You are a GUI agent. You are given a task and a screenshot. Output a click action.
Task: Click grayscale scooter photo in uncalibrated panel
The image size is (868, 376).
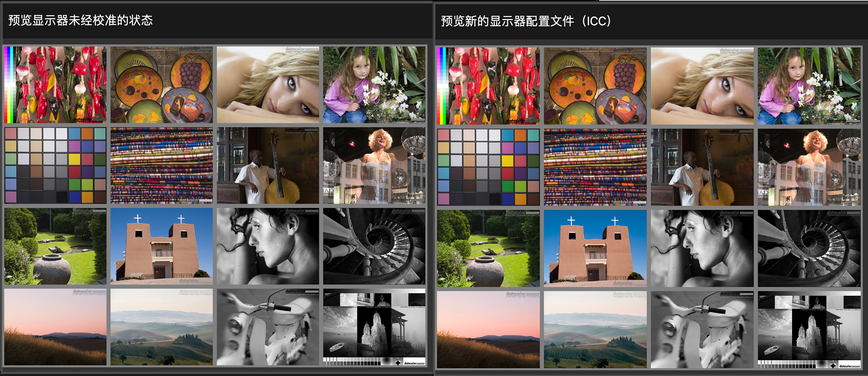point(268,327)
